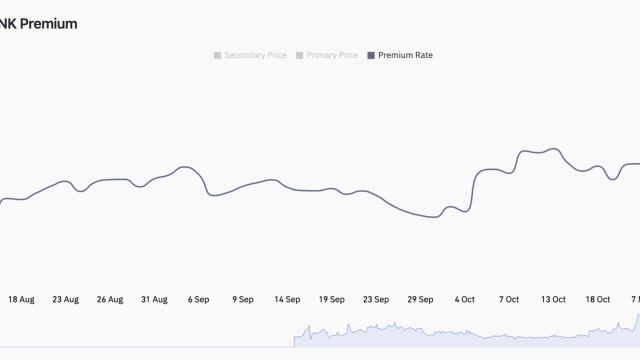Click the 6 Sep axis label
Image resolution: width=640 pixels, height=360 pixels.
[x=198, y=300]
